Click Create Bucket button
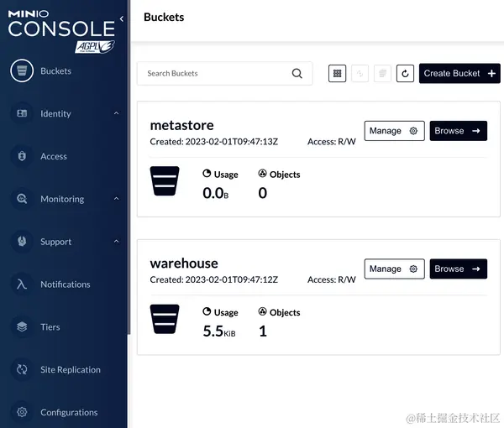504x428 pixels. tap(459, 74)
